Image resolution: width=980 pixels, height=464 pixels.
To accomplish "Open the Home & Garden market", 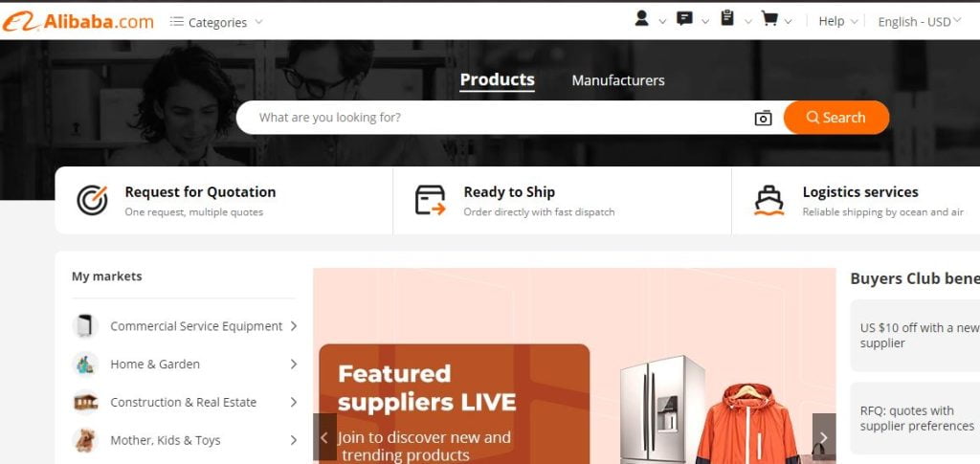I will click(x=185, y=365).
